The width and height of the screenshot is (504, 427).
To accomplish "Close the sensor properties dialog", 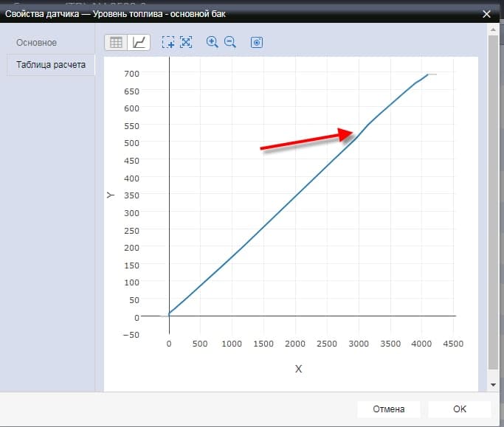I will coord(486,13).
